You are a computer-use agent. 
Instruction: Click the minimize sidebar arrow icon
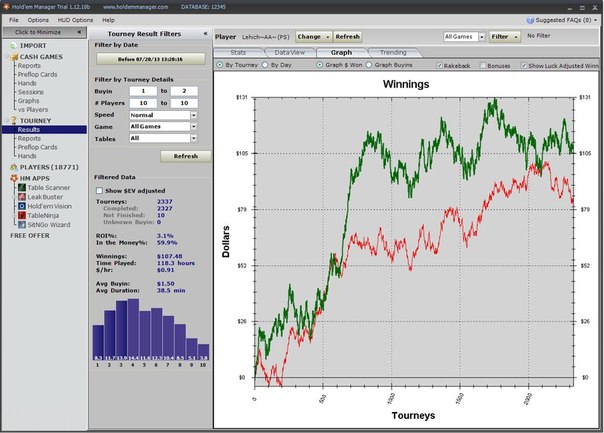(x=79, y=32)
